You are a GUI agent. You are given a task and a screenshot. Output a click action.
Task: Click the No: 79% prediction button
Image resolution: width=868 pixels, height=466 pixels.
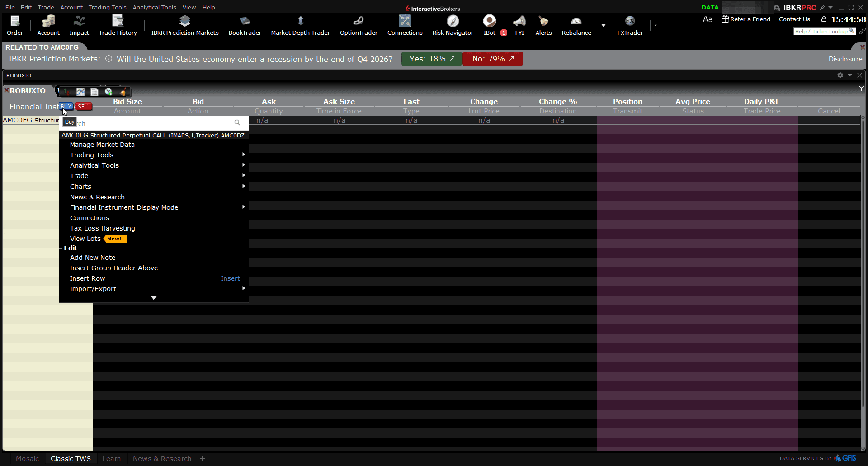pyautogui.click(x=493, y=59)
